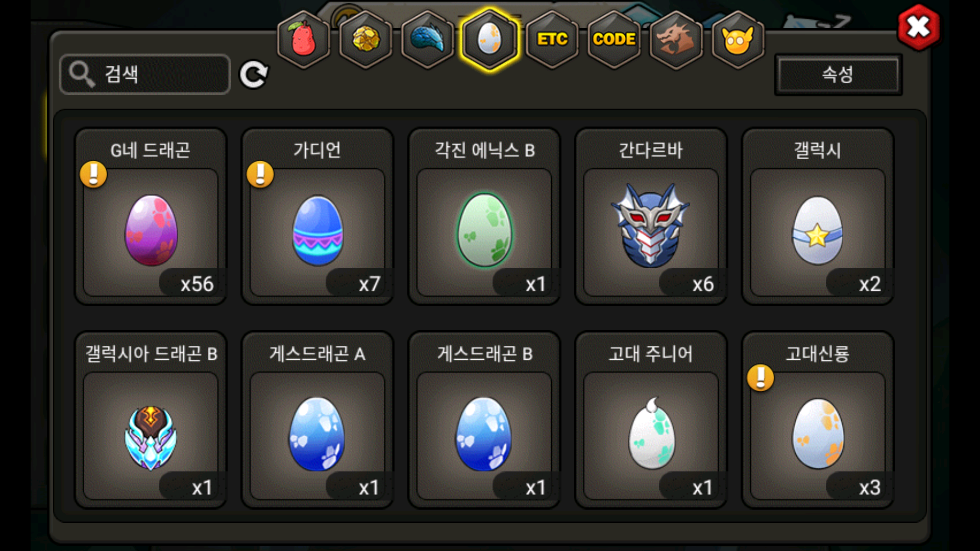Open the CODE tab
The width and height of the screenshot is (980, 551).
pyautogui.click(x=614, y=39)
